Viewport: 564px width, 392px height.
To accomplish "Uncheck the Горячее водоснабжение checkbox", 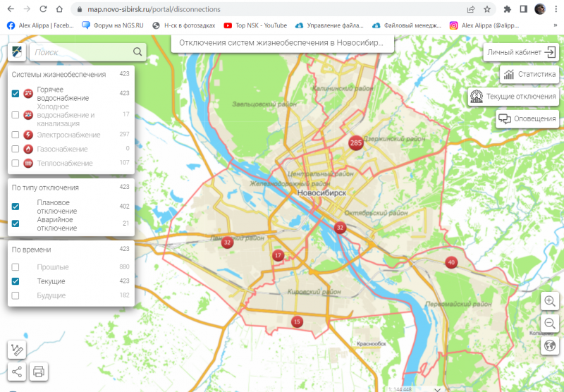I will click(x=16, y=94).
